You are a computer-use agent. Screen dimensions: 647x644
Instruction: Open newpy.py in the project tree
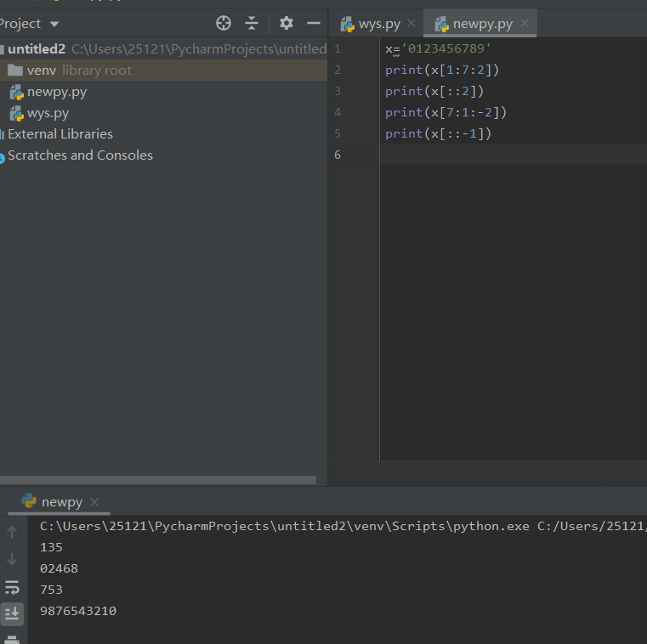tap(56, 92)
